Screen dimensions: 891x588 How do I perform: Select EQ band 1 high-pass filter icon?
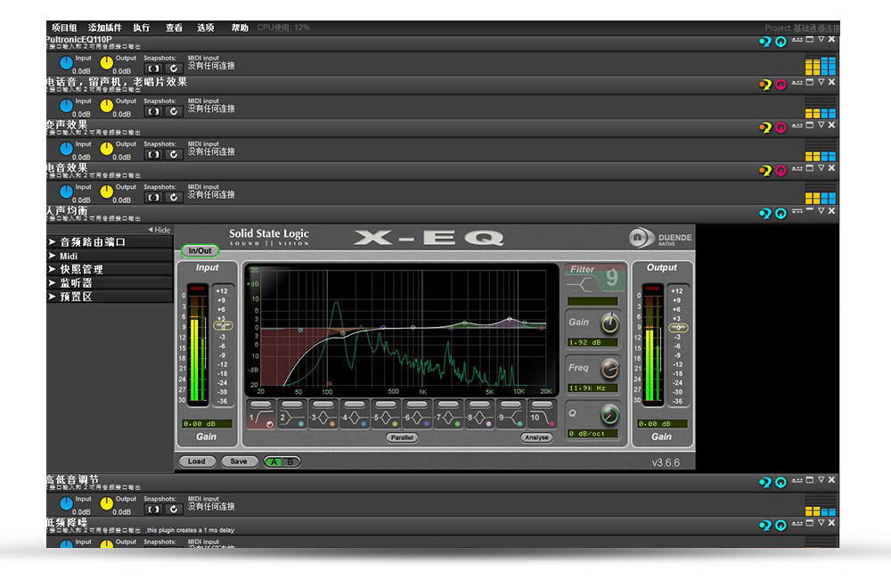click(x=261, y=418)
